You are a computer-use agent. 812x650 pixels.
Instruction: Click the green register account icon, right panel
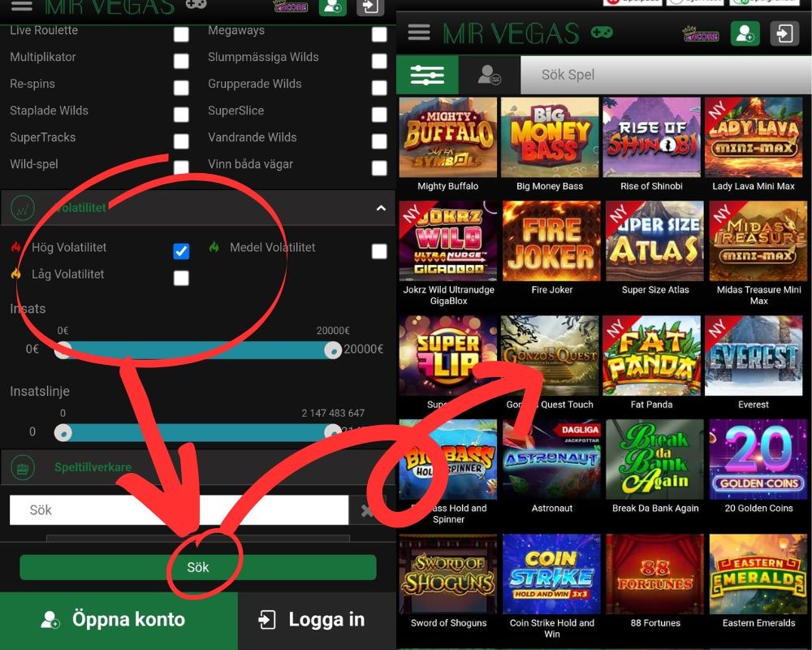point(745,33)
